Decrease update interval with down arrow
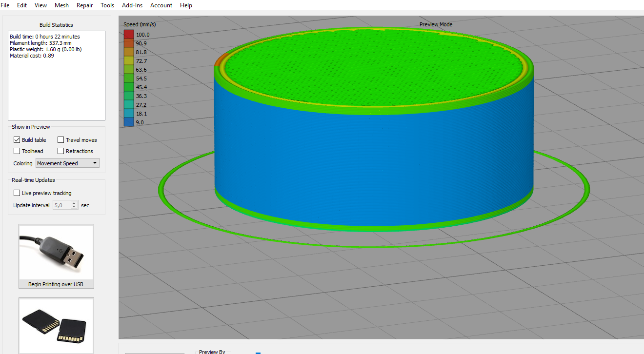This screenshot has height=354, width=644. coord(74,207)
